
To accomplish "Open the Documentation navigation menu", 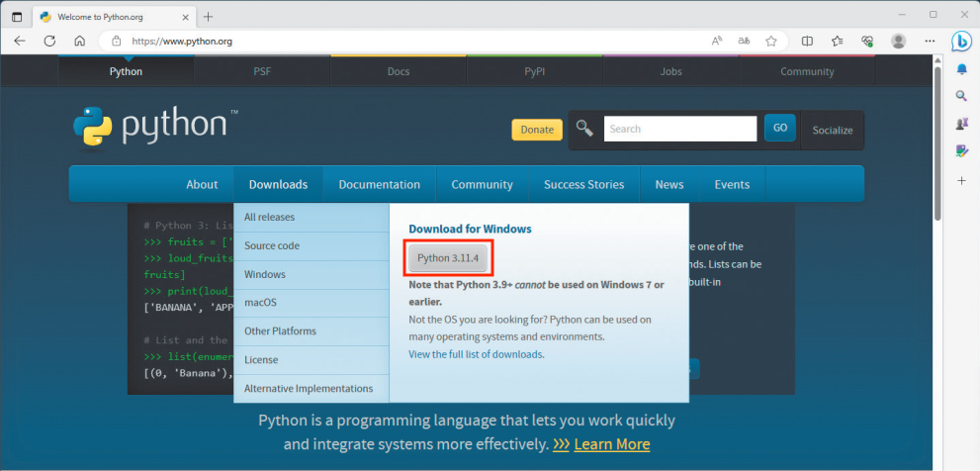I will (380, 184).
